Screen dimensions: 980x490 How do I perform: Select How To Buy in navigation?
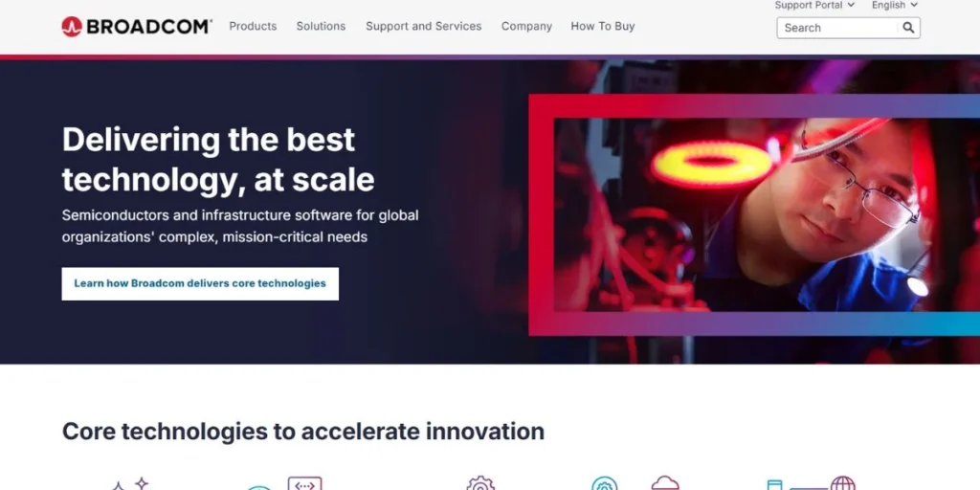(x=603, y=26)
